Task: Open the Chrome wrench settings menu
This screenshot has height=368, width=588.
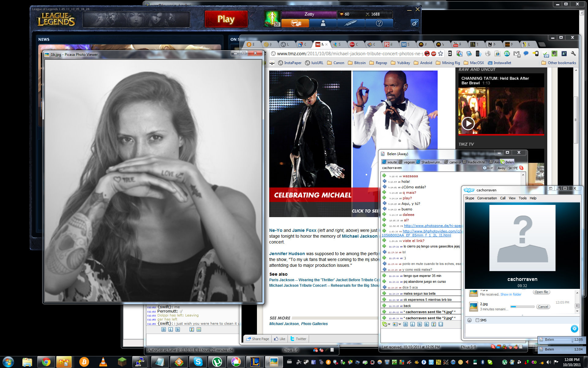Action: pos(573,54)
